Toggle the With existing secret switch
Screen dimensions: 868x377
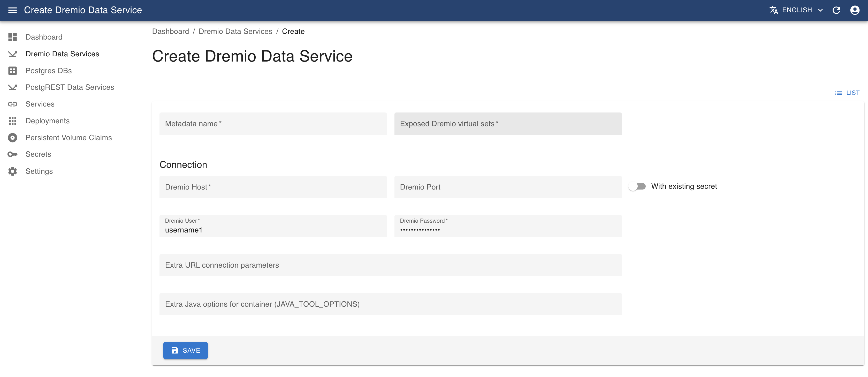tap(637, 186)
